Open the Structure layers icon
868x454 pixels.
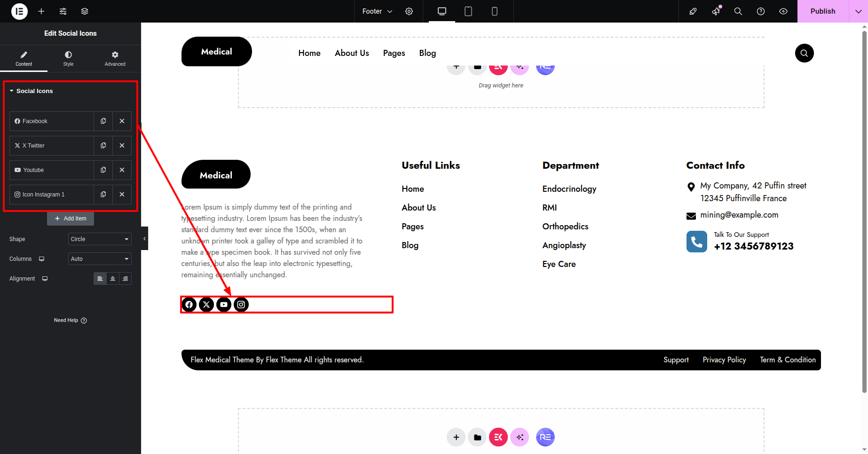click(85, 11)
